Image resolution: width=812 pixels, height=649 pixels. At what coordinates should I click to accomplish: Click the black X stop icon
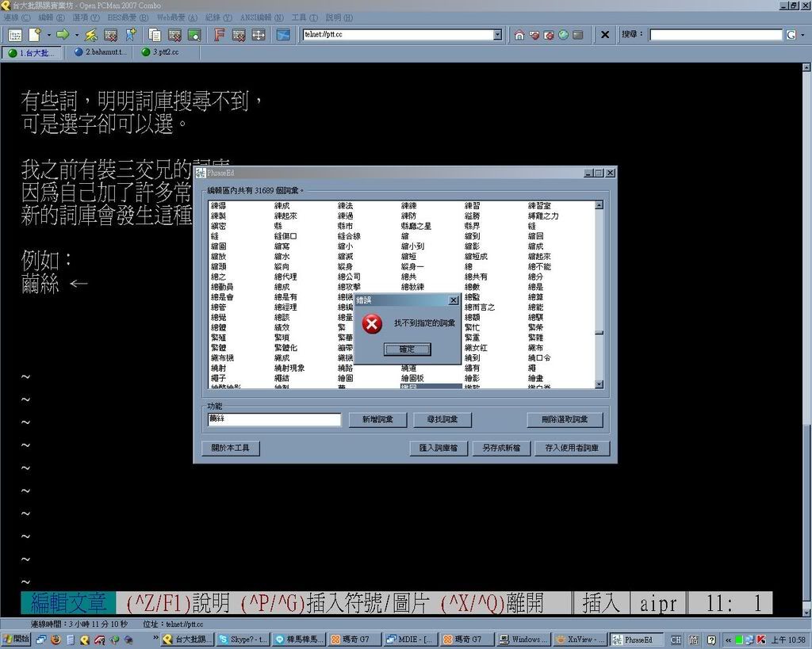604,35
